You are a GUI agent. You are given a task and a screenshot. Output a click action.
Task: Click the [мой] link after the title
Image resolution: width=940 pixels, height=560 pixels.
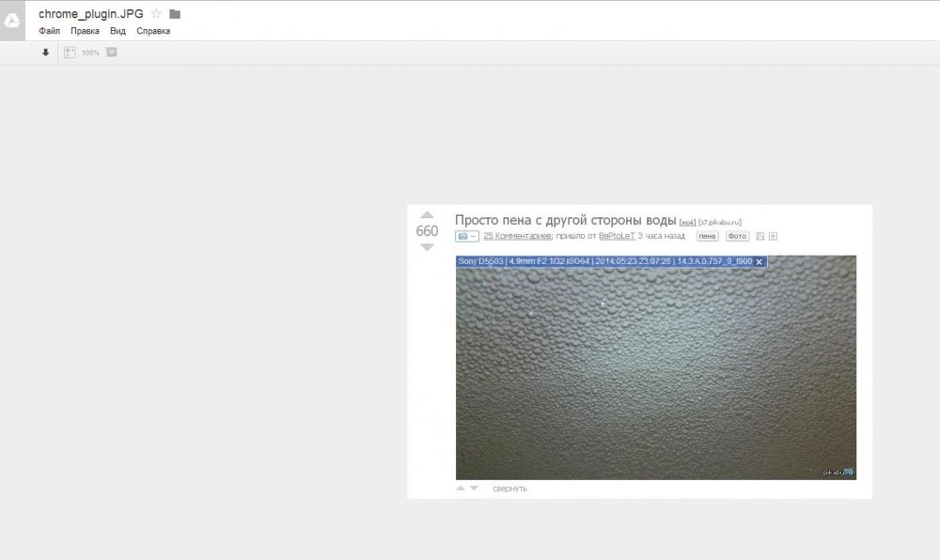tap(688, 222)
